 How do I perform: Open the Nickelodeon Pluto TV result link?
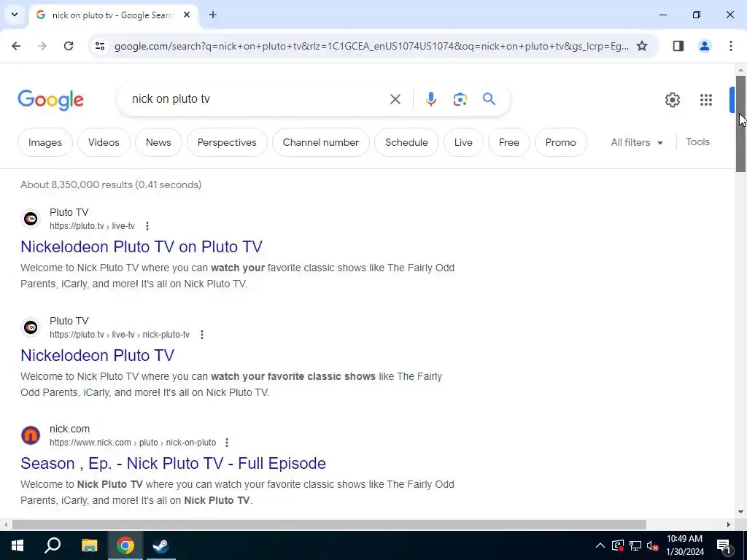point(97,355)
